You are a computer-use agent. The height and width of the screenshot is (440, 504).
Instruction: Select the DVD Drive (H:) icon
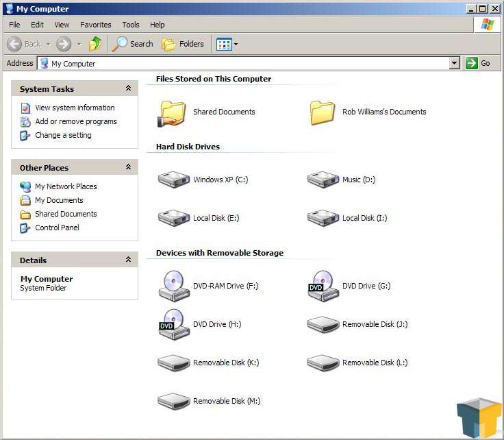click(174, 324)
